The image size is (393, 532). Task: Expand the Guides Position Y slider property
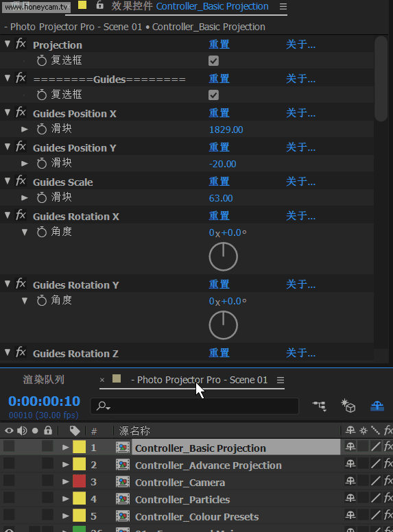click(25, 164)
